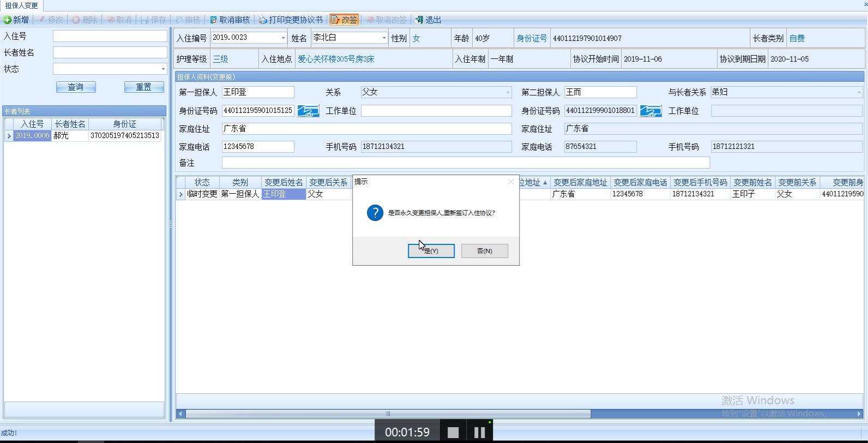
Task: Click the 备注 input field
Action: (x=466, y=163)
